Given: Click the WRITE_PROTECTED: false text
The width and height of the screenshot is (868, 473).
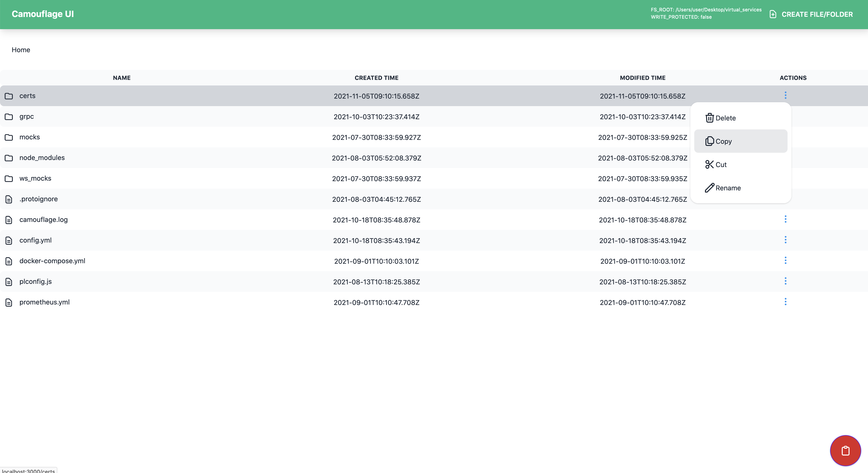Looking at the screenshot, I should pyautogui.click(x=681, y=17).
